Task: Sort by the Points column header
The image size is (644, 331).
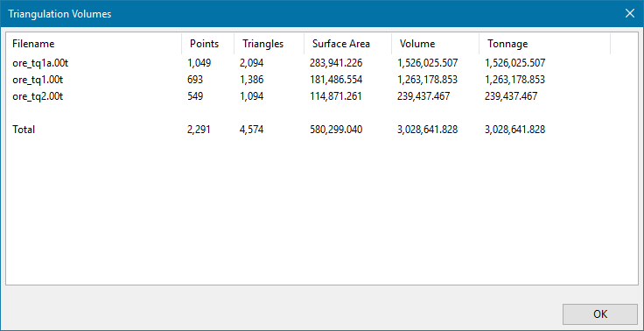Action: tap(208, 44)
